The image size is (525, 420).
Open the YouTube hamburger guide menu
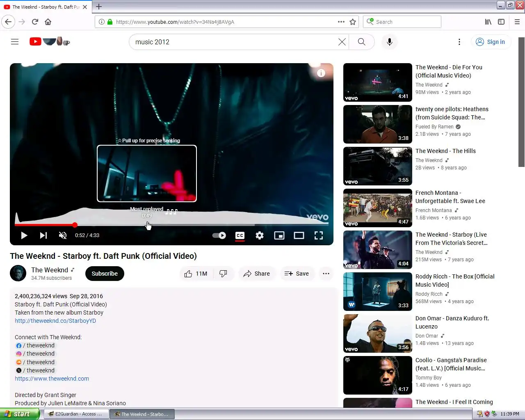(15, 42)
